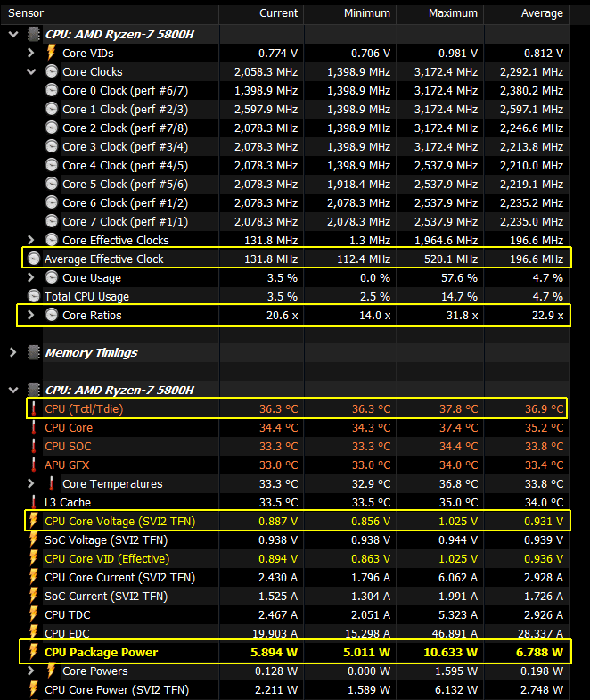Click the Sensor column header
Image resolution: width=590 pixels, height=700 pixels.
point(26,13)
